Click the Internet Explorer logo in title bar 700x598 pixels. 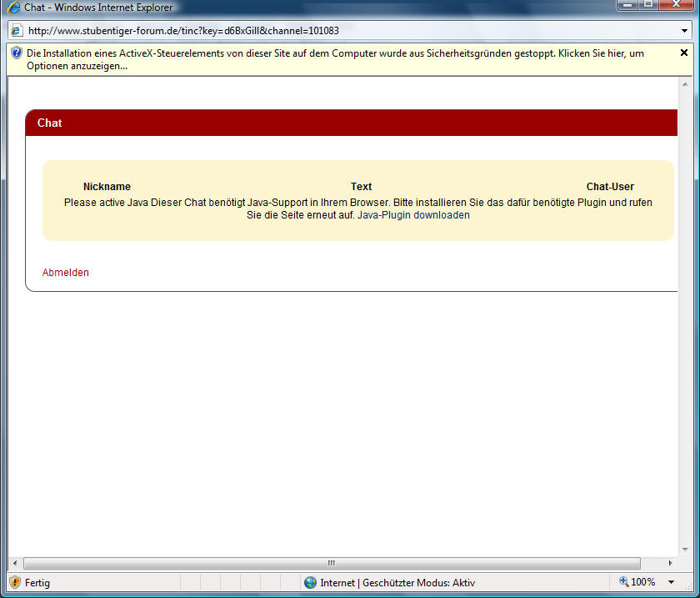[13, 8]
